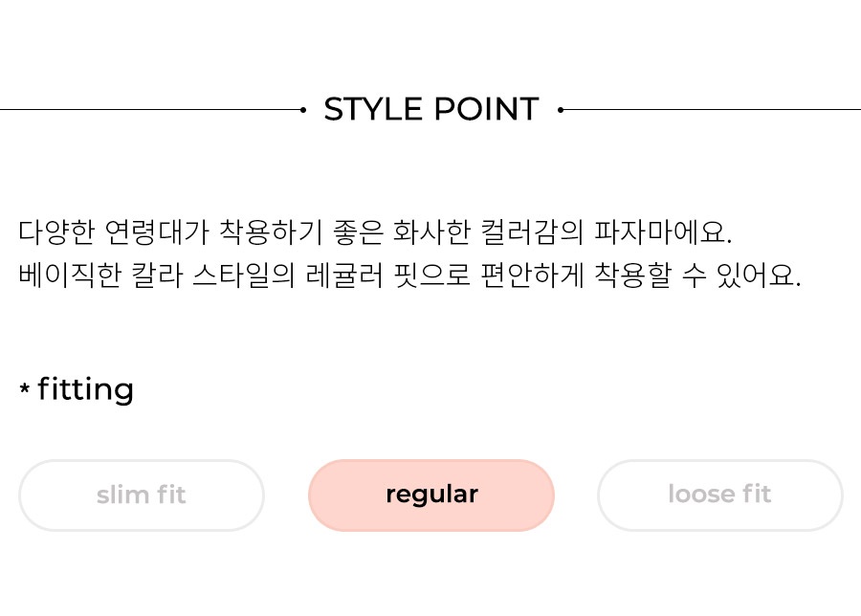Viewport: 861px width, 616px height.
Task: Click the dot left of STYLE POINT
Action: click(303, 110)
